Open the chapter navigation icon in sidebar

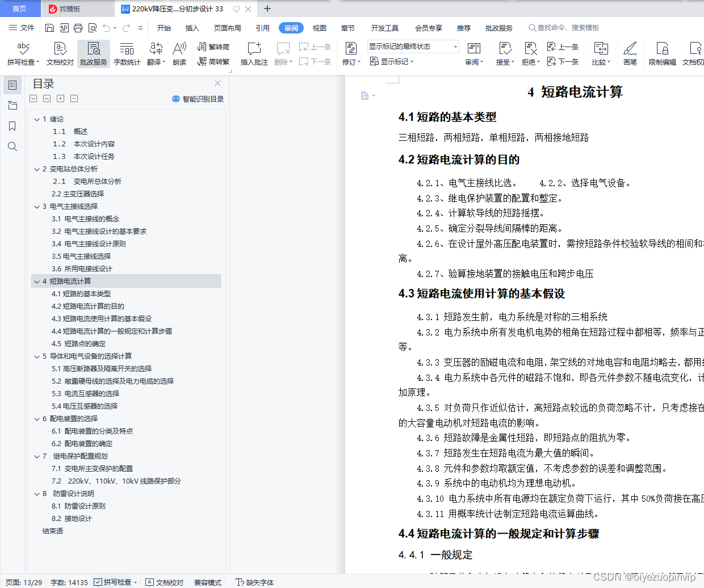click(x=12, y=106)
